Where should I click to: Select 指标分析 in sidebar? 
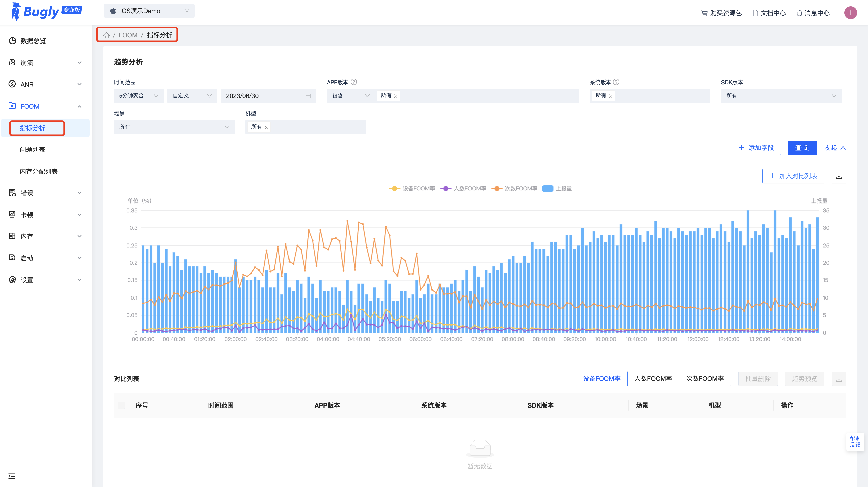[45, 128]
